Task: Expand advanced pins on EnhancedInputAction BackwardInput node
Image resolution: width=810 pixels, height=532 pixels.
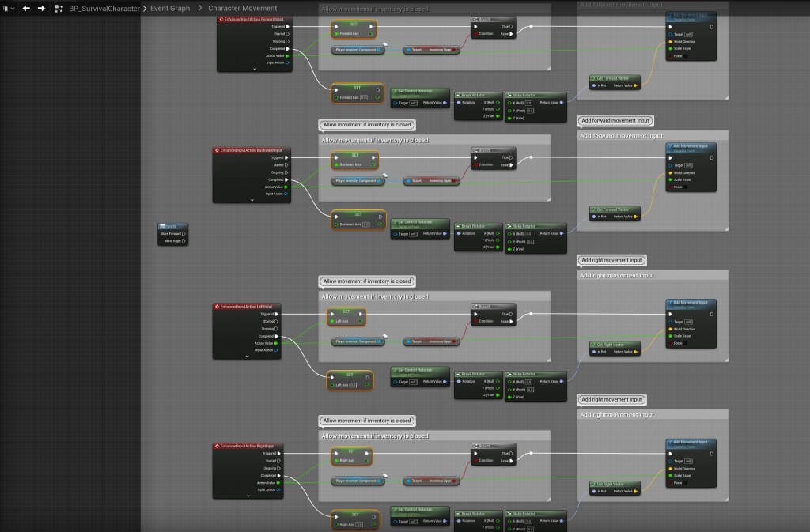Action: point(252,200)
